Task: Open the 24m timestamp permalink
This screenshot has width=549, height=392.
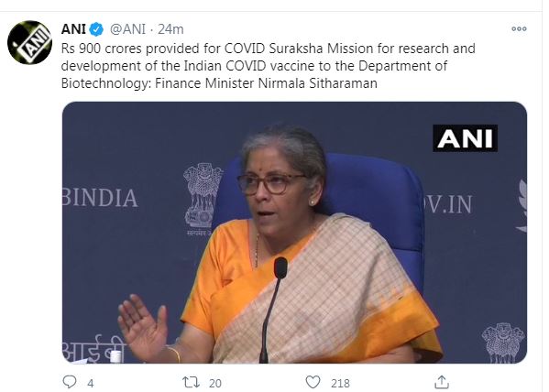Action: pos(170,29)
